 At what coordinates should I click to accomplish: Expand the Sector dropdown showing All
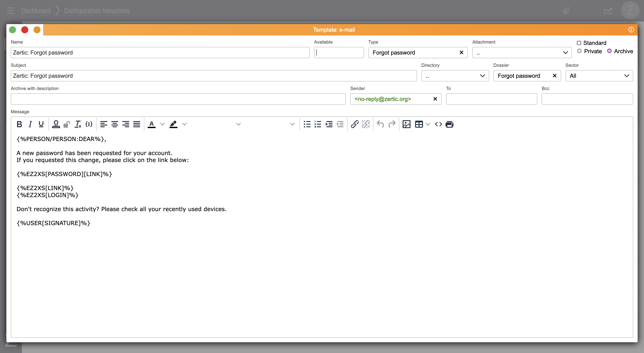tap(599, 76)
